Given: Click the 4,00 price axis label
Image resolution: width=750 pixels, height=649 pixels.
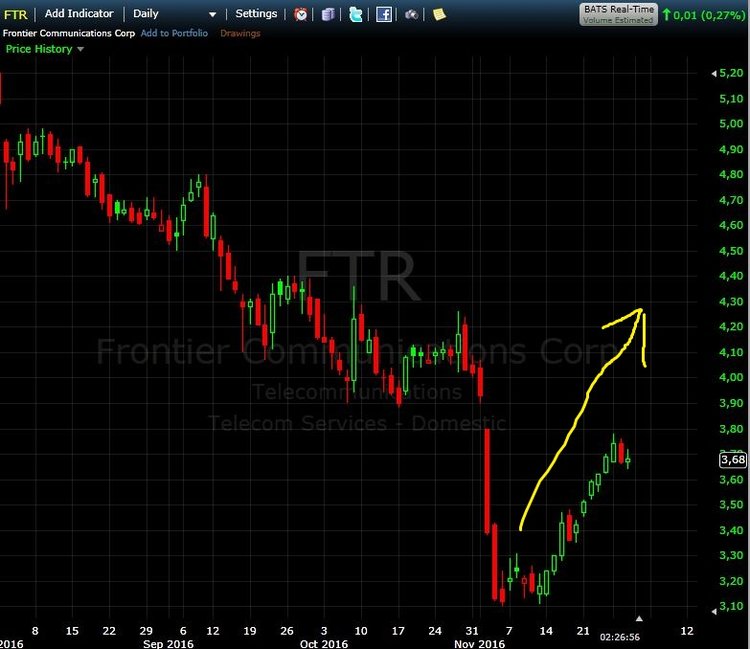Looking at the screenshot, I should (x=731, y=377).
